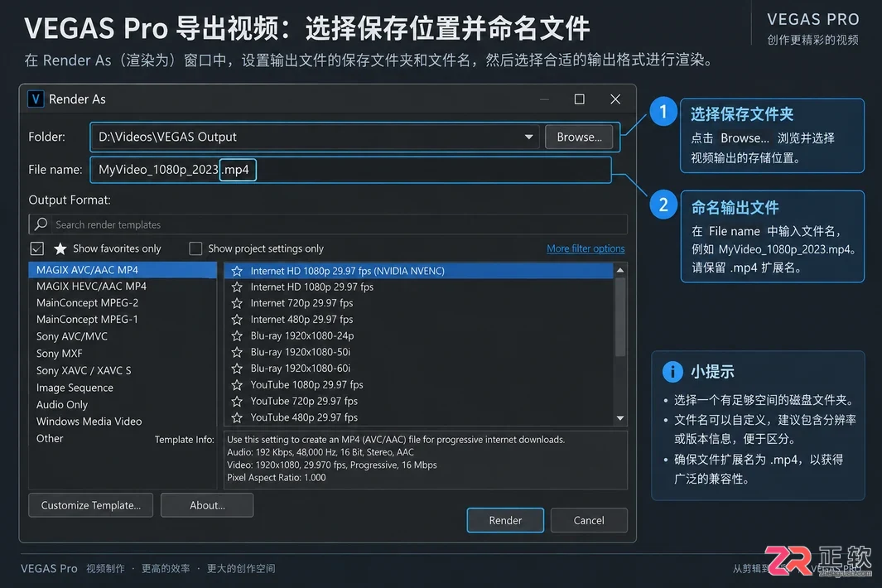Viewport: 882px width, 588px height.
Task: Select the Other format category
Action: (x=50, y=438)
